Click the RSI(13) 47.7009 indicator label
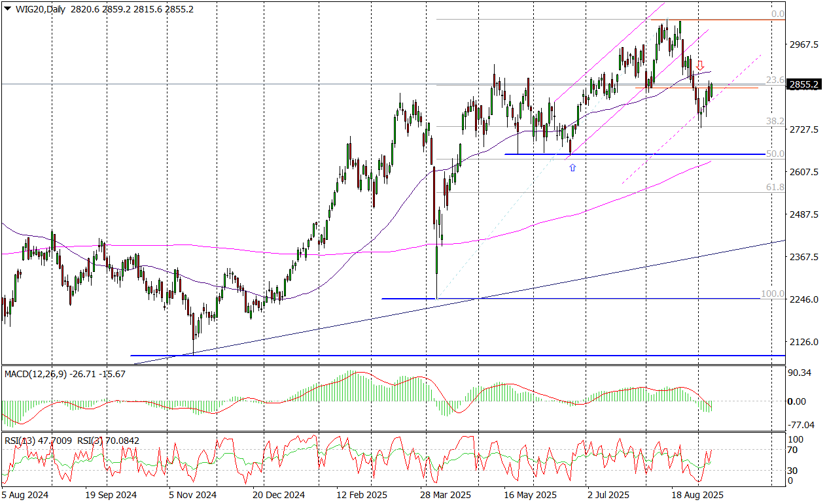The width and height of the screenshot is (827, 504). pos(38,441)
